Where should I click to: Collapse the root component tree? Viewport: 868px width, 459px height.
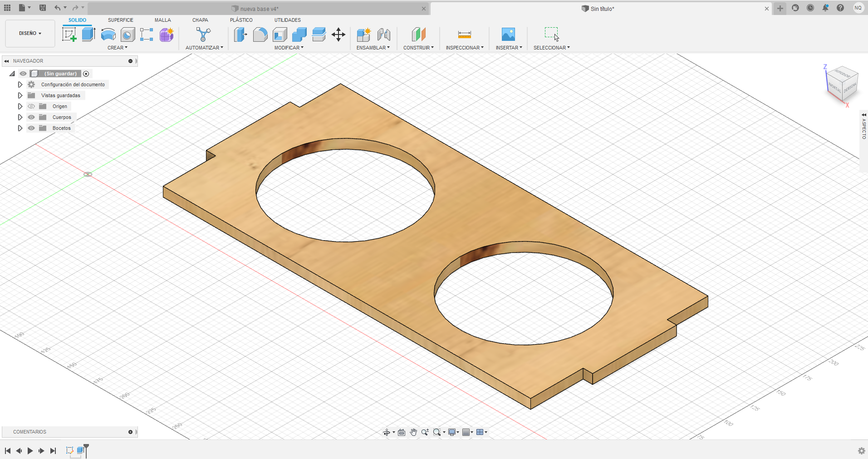pos(12,74)
